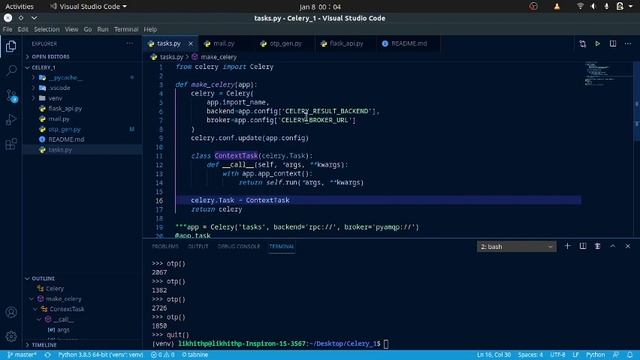Change the Python language mode
640x360 pixels.
(596, 355)
